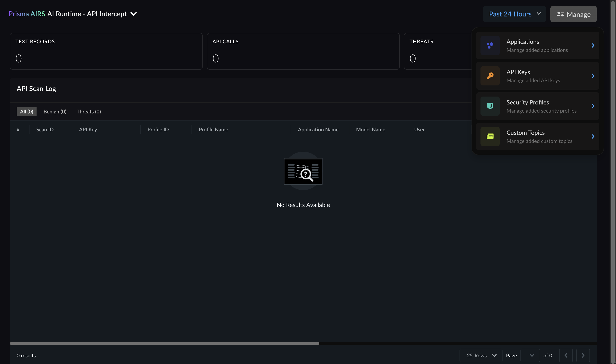Open API Keys management entry
This screenshot has width=616, height=364.
pos(538,76)
